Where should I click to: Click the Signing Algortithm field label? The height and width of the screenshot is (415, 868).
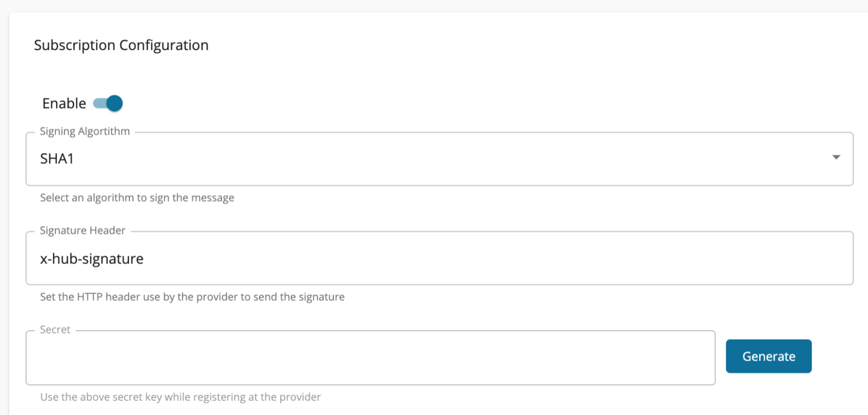click(85, 131)
